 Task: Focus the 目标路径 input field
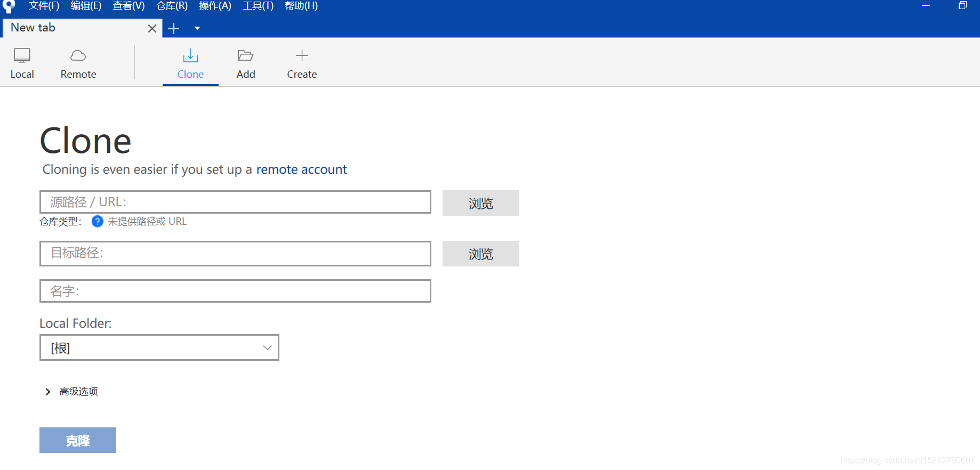click(235, 253)
